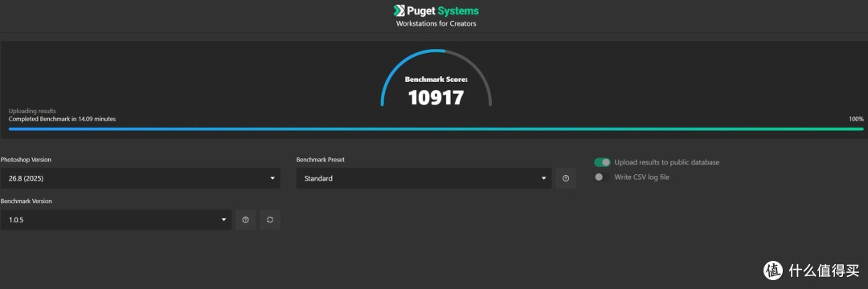The width and height of the screenshot is (868, 289).
Task: Click refresh icon beside Benchmark Version
Action: click(x=270, y=220)
